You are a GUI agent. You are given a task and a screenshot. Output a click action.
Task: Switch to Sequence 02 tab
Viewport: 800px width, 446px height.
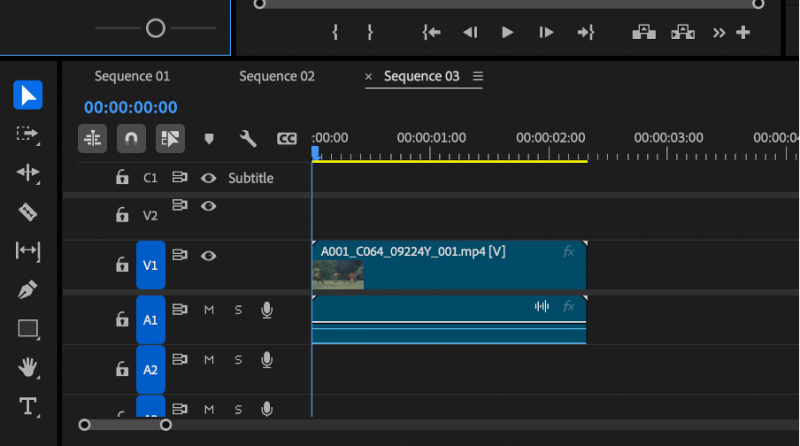pos(277,76)
